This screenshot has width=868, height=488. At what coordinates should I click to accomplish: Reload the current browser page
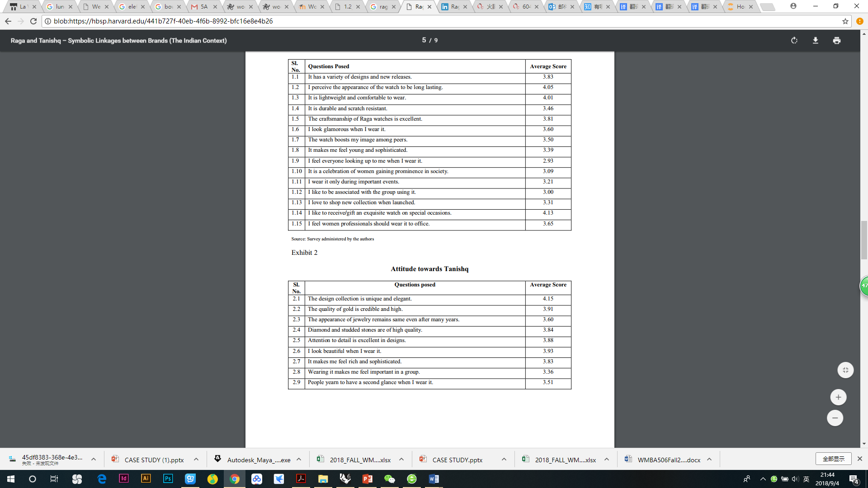pos(33,21)
